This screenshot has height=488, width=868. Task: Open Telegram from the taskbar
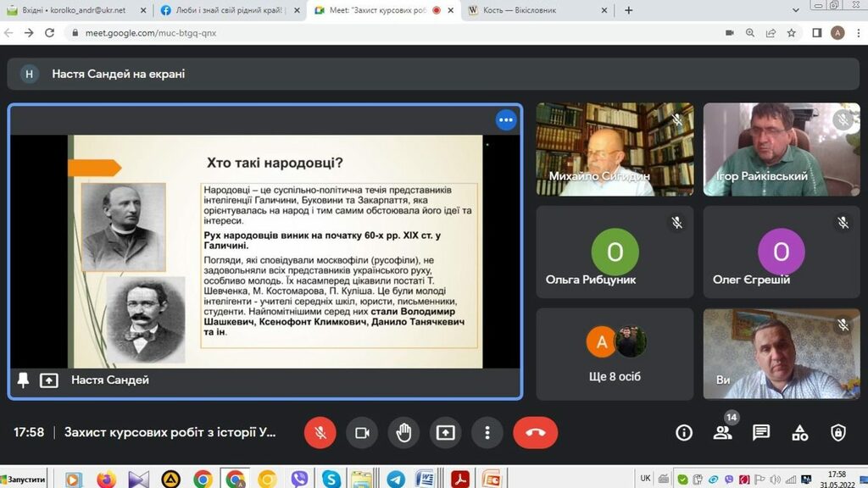[395, 479]
